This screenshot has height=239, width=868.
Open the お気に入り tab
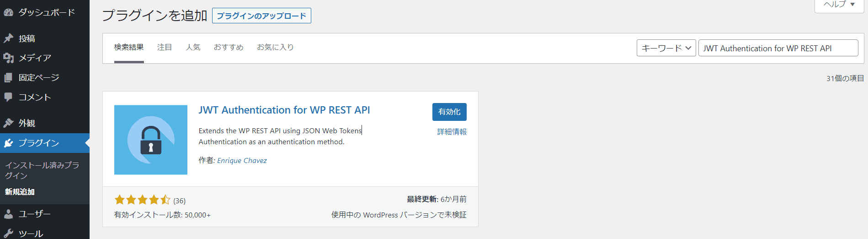tap(275, 47)
